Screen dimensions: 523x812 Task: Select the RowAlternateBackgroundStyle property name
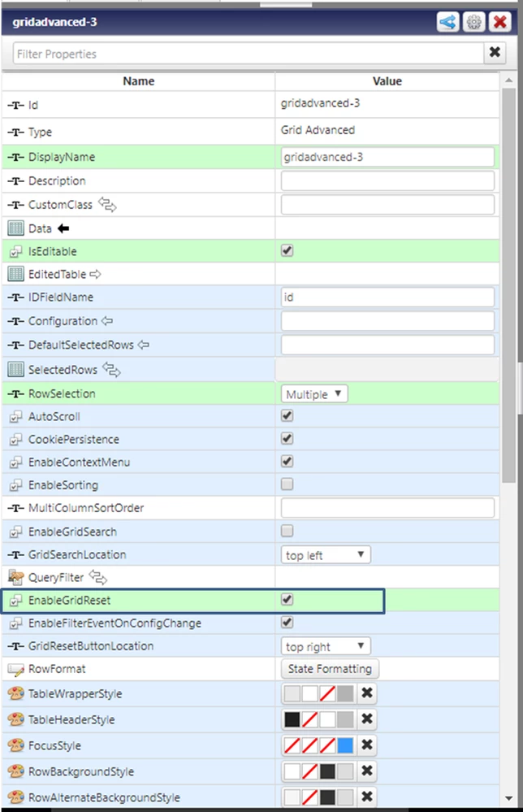click(104, 797)
